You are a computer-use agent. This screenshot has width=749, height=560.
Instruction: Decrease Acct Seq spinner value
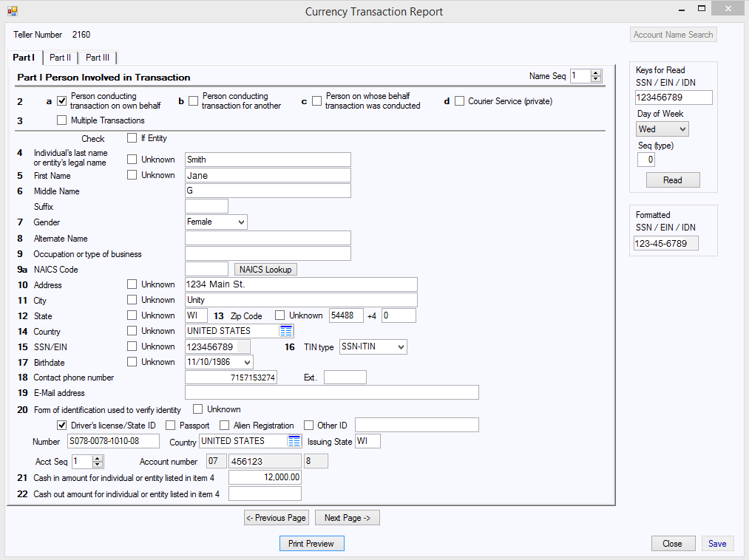tap(98, 465)
